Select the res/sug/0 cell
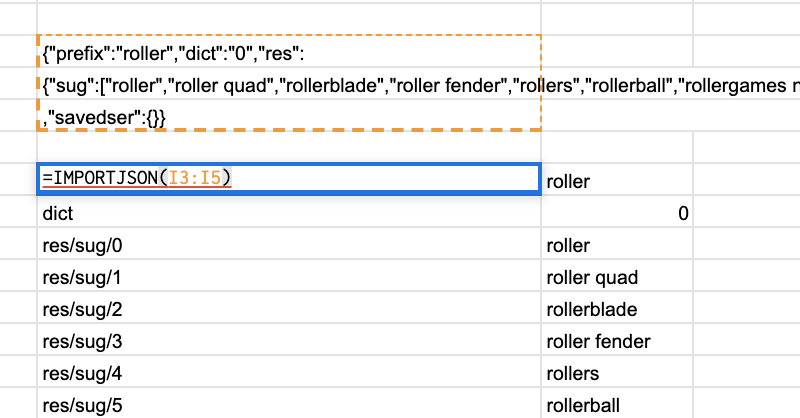Viewport: 800px width, 418px height. [289, 245]
